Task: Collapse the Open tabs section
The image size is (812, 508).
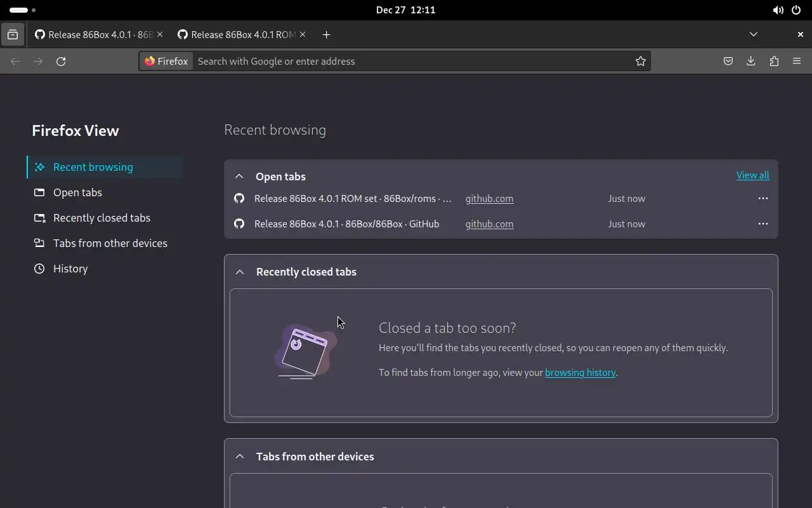Action: coord(239,177)
